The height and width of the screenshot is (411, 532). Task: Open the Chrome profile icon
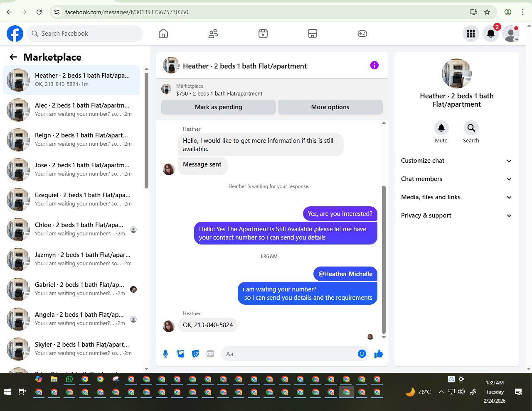508,12
